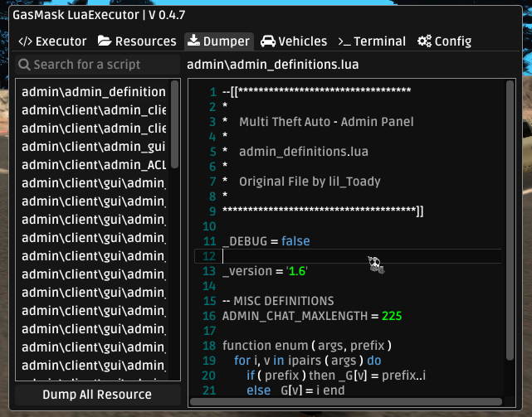Viewport: 532px width, 417px height.
Task: Click ADMIN_CHAT_MAXLENGTH = 225 line
Action: [x=312, y=316]
